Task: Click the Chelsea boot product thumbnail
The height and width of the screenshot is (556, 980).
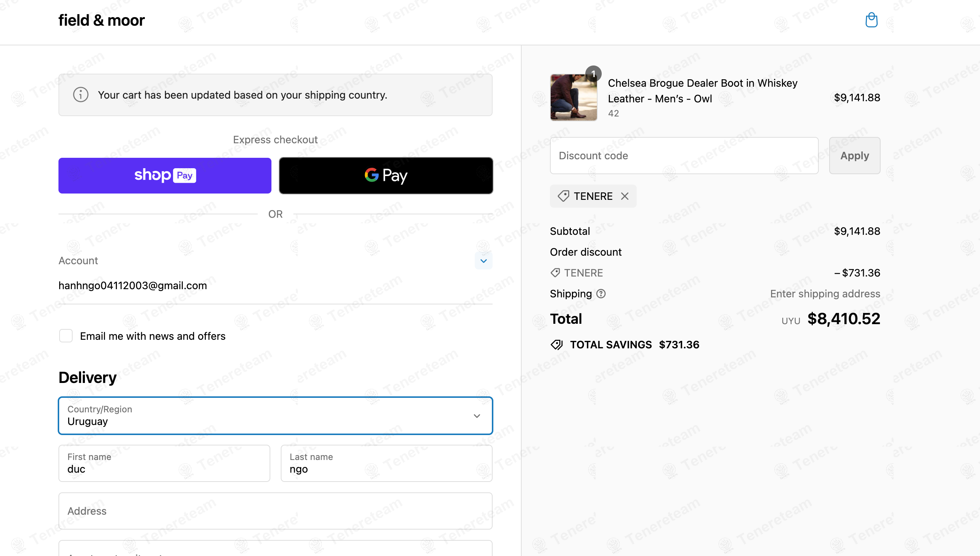Action: (573, 98)
